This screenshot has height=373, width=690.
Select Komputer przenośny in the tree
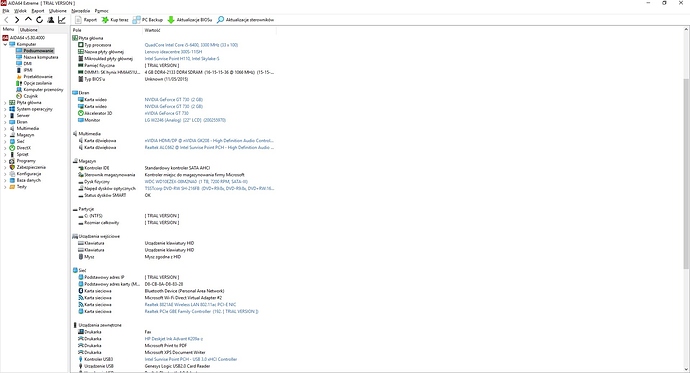coord(43,89)
